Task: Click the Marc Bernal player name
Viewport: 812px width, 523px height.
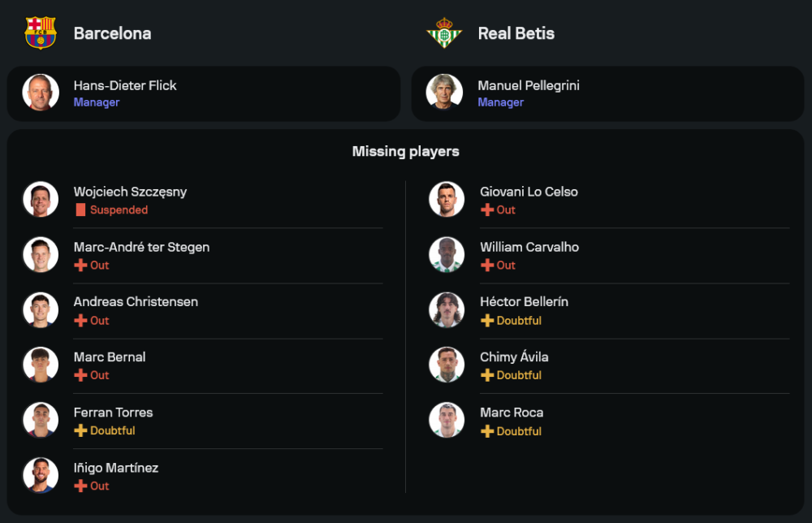Action: [110, 357]
